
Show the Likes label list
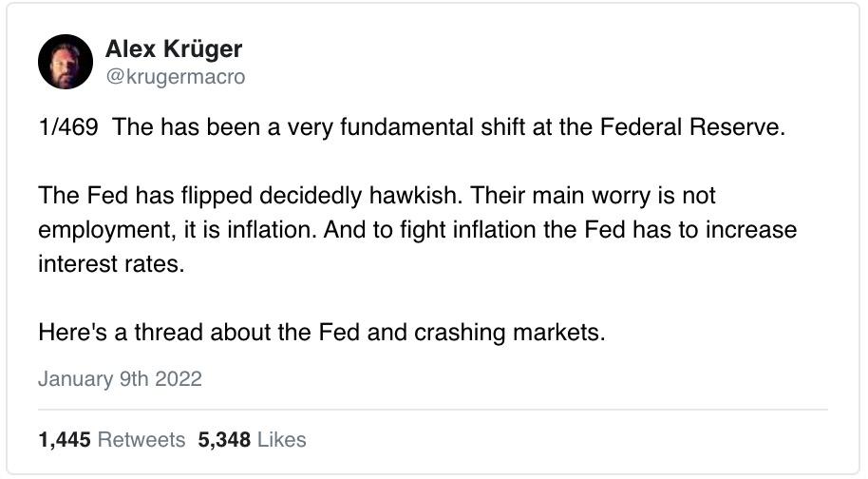[x=282, y=439]
